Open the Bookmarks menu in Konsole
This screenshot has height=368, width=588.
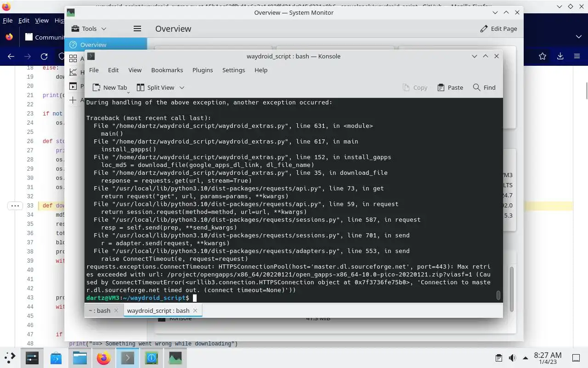(167, 70)
